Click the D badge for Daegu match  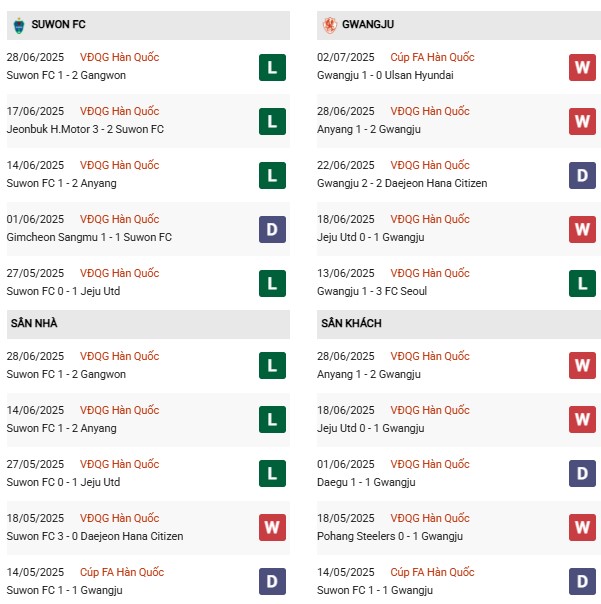point(582,475)
